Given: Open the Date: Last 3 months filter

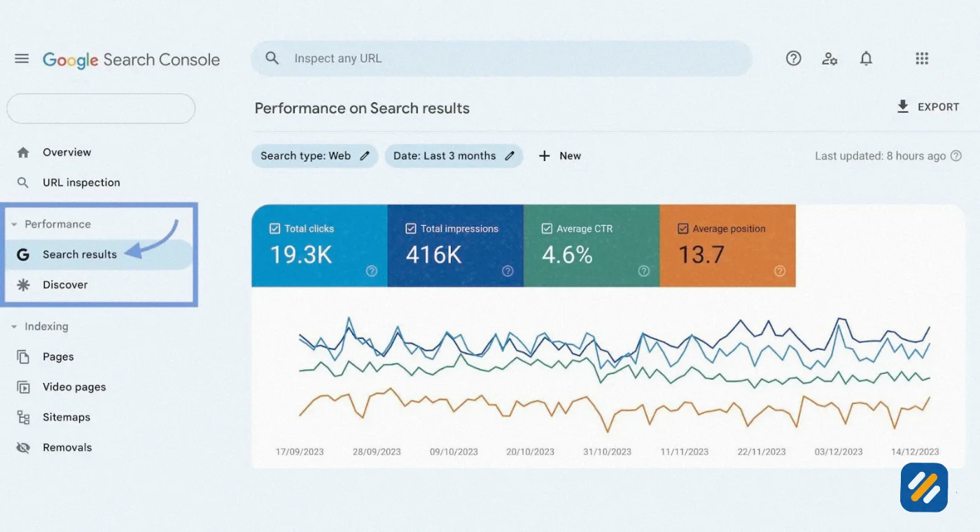Looking at the screenshot, I should [x=454, y=156].
